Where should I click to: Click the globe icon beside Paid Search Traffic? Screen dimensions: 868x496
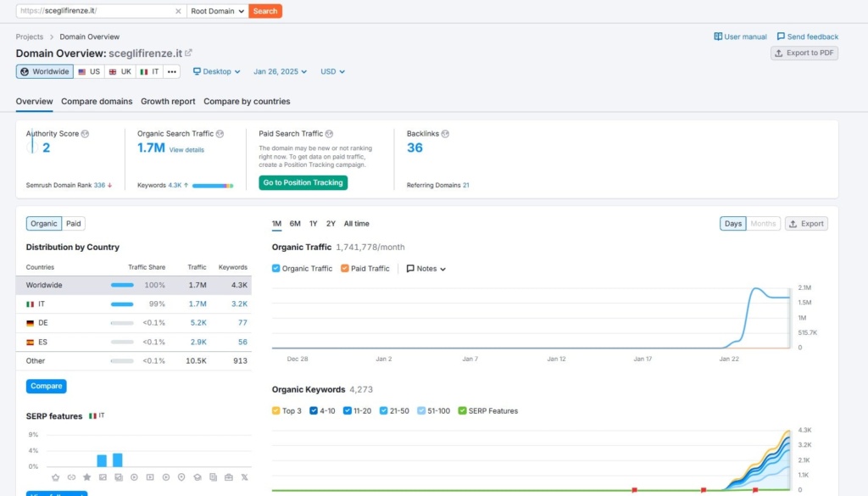tap(330, 134)
